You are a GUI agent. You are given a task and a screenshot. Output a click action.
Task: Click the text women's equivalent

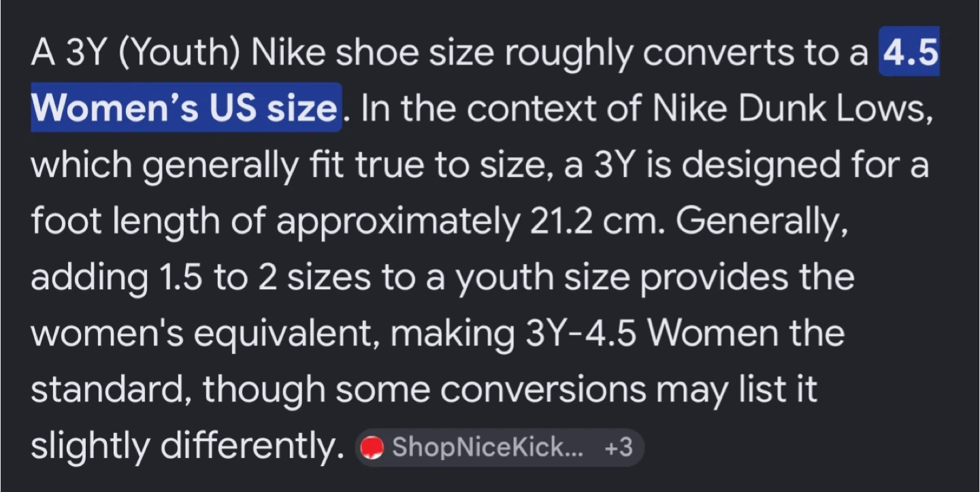[206, 333]
